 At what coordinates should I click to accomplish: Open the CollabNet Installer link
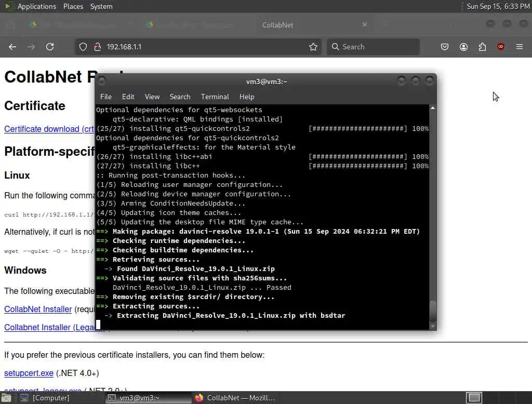pos(38,309)
